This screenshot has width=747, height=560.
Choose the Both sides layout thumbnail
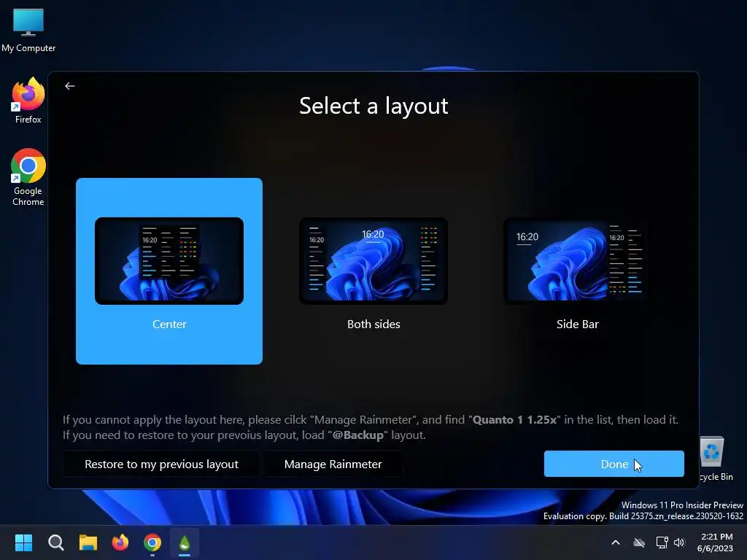373,261
